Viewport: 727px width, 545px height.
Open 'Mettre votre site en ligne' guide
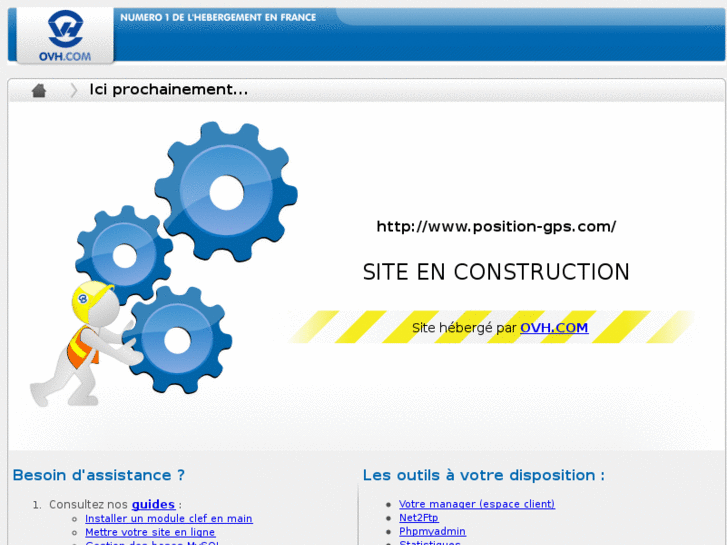click(x=150, y=532)
